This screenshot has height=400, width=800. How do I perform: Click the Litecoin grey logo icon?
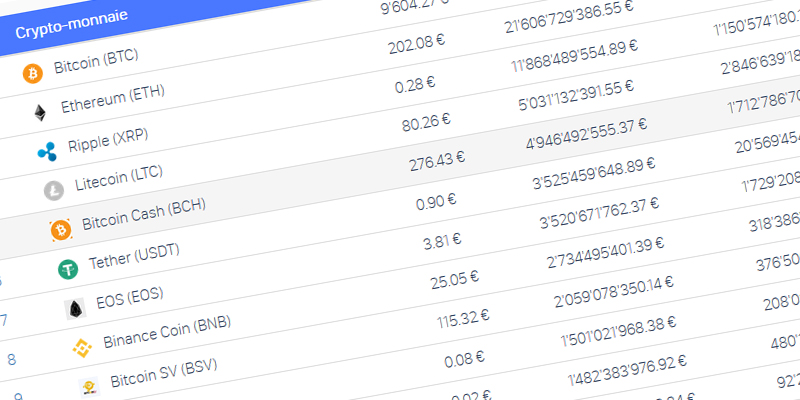54,191
